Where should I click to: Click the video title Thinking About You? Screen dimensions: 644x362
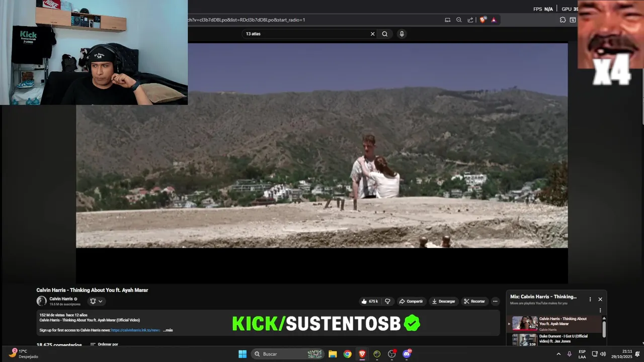92,290
